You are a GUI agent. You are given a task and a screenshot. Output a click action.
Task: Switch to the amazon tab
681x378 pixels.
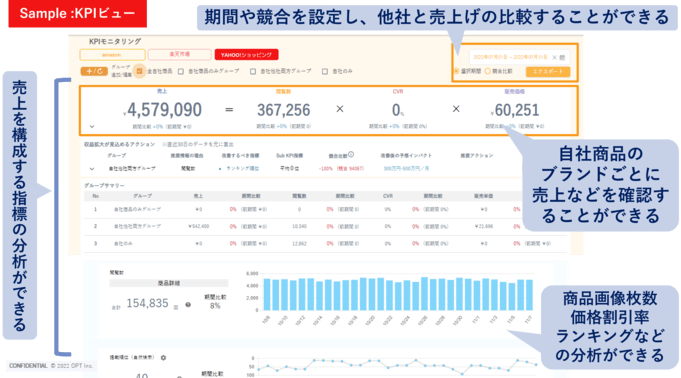(x=112, y=55)
